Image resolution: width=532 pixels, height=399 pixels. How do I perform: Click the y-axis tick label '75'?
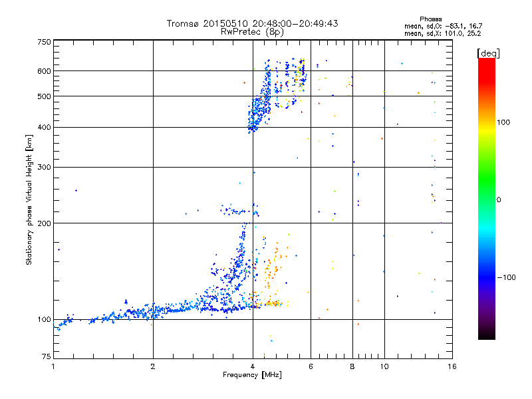coord(47,356)
